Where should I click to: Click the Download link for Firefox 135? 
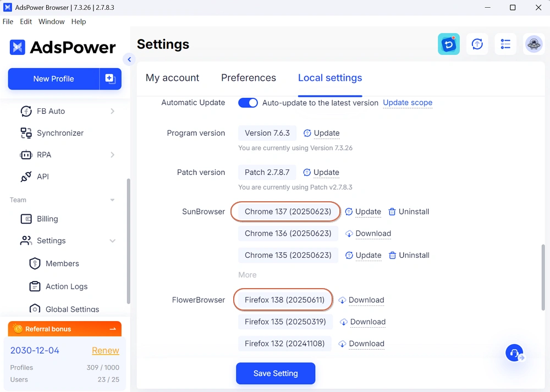click(368, 322)
